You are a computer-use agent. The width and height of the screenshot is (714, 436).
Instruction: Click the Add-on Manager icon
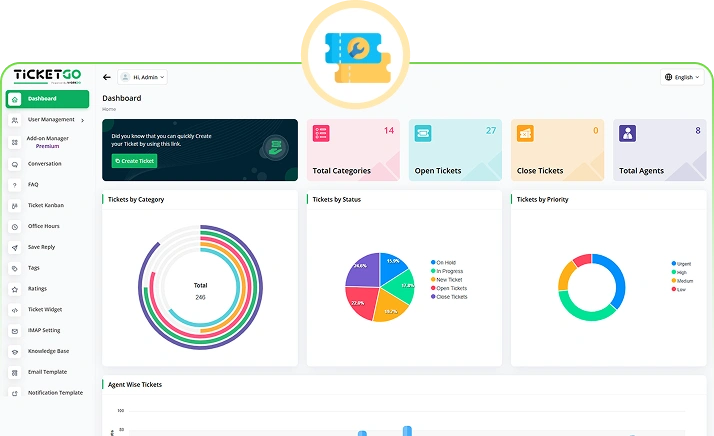(15, 143)
